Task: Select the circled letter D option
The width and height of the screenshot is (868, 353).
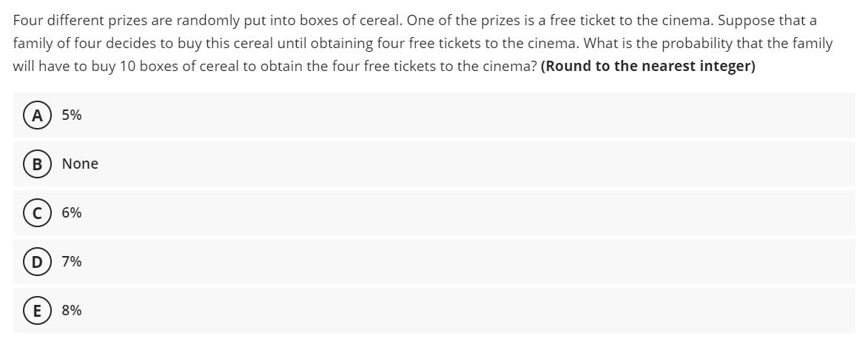Action: coord(37,262)
